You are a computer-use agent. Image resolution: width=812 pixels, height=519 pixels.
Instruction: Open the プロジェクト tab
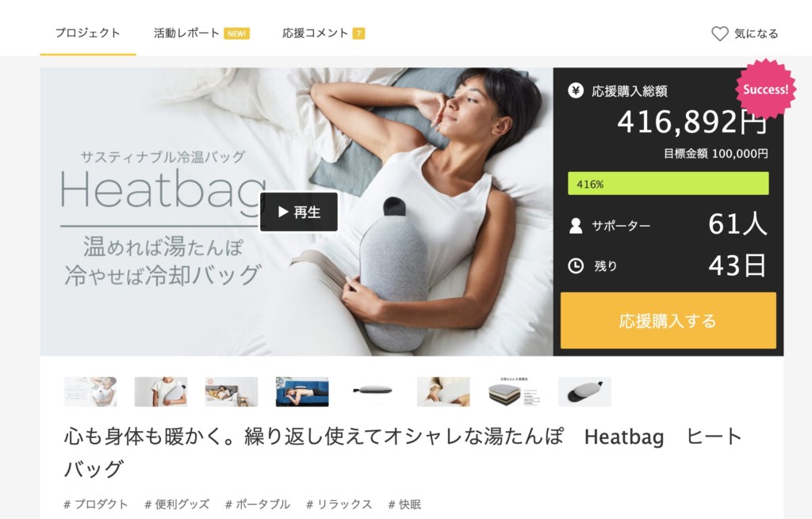click(87, 33)
